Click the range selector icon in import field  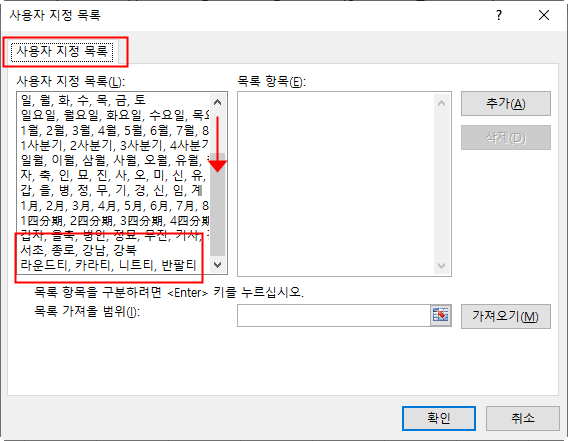pos(440,315)
